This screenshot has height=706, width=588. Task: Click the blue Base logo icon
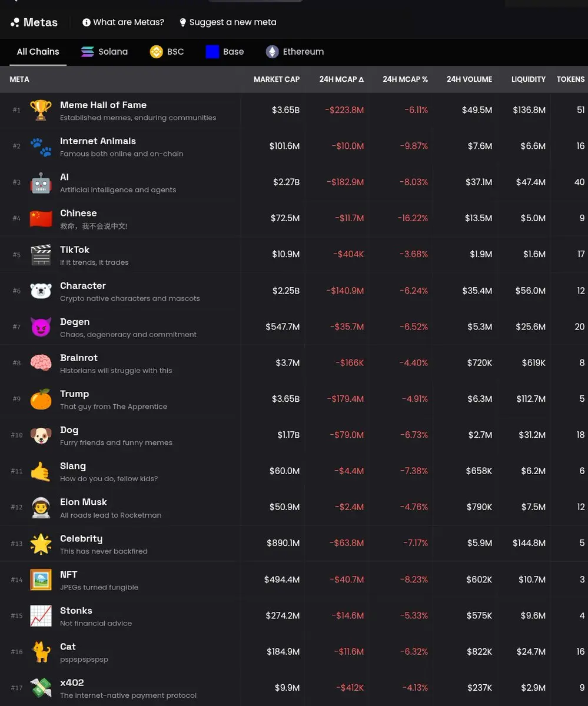pyautogui.click(x=212, y=52)
